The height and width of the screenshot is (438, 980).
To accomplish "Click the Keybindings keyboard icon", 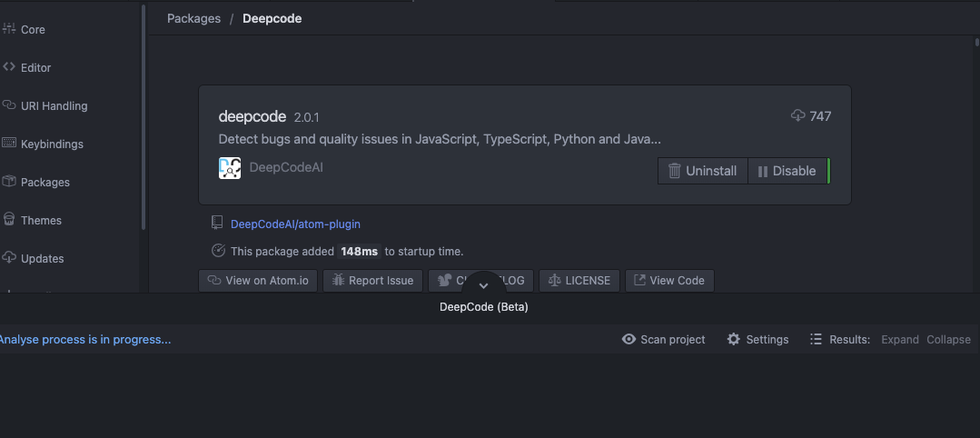I will coord(9,144).
